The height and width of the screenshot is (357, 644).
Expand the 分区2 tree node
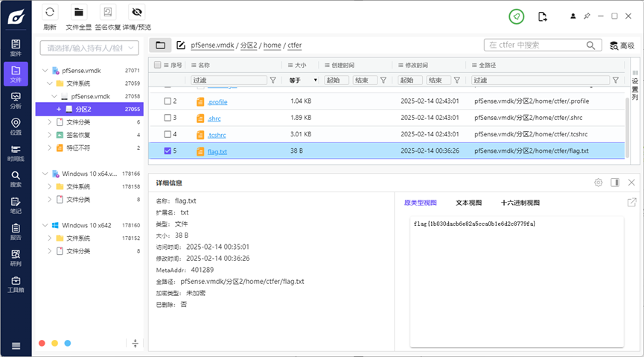click(x=59, y=110)
